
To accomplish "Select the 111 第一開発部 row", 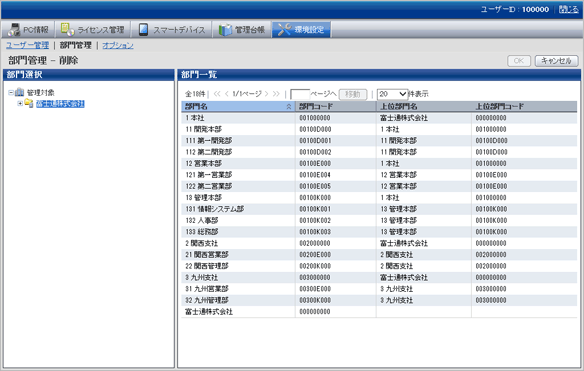I will pos(379,141).
